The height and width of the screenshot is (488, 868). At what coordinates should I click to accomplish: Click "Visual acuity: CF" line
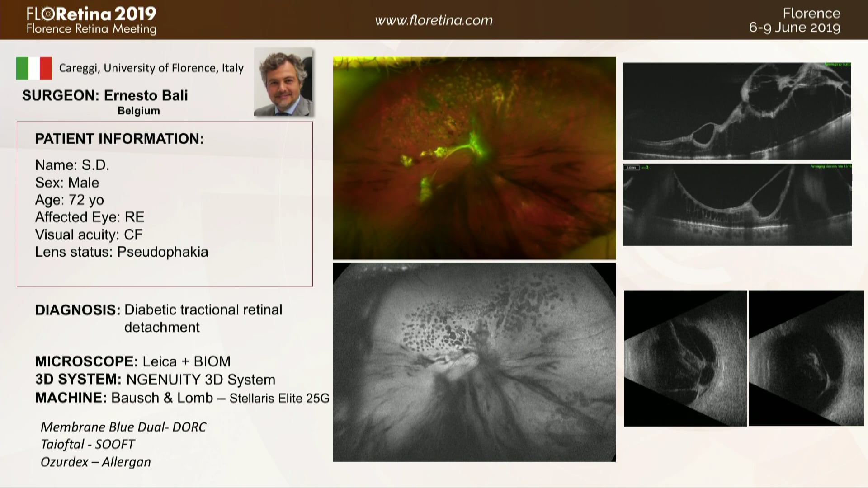89,235
